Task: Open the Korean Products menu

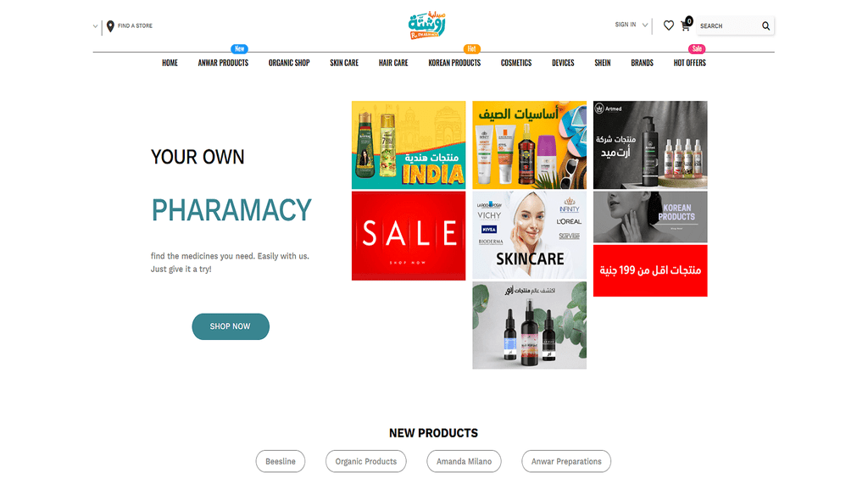Action: 454,63
